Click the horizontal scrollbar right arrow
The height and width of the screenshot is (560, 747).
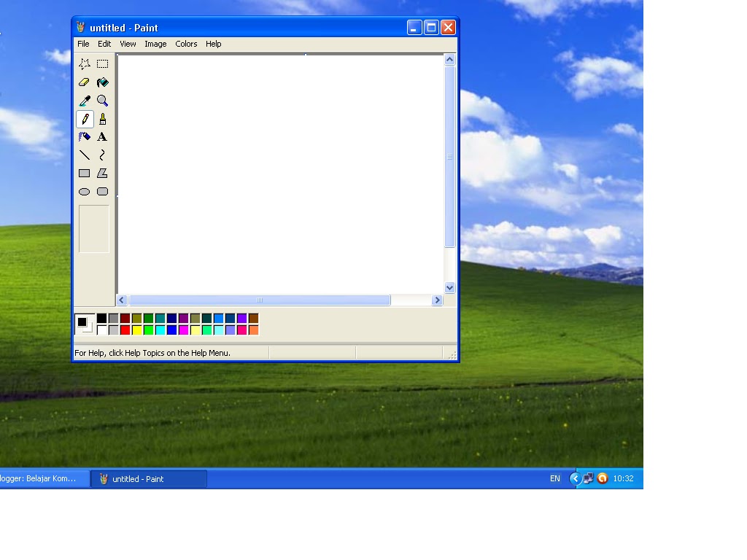438,300
